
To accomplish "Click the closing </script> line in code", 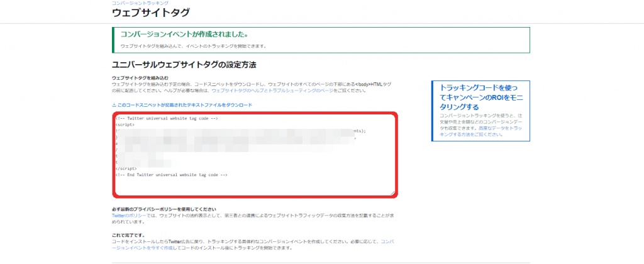I will coord(126,168).
